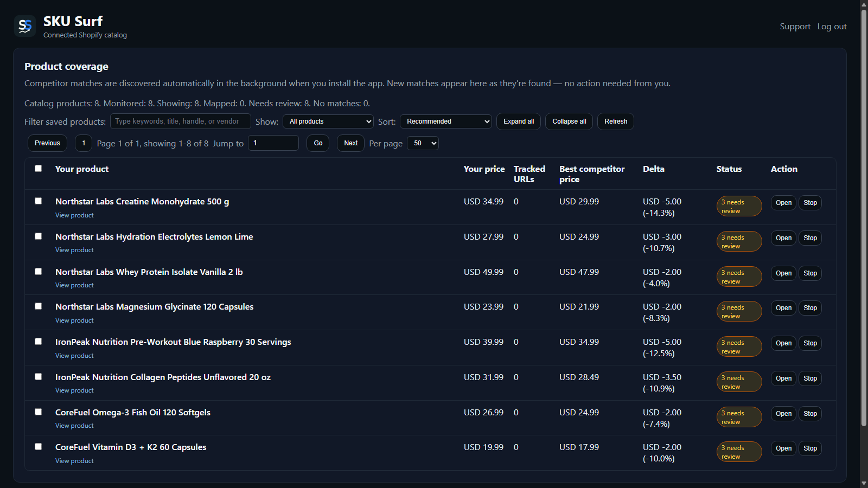View product link for Vitamin D3 + K2
Image resolution: width=868 pixels, height=488 pixels.
click(x=74, y=461)
